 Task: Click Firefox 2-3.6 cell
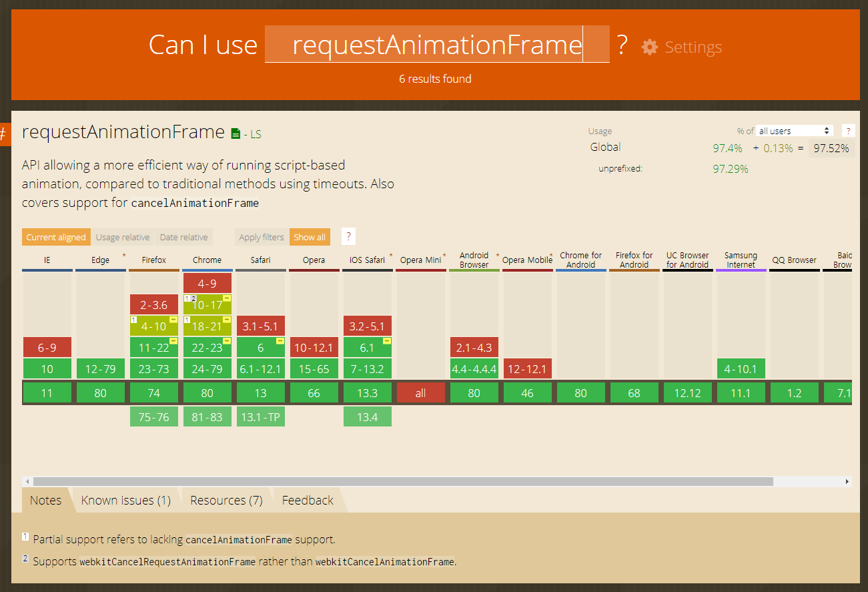pos(153,304)
